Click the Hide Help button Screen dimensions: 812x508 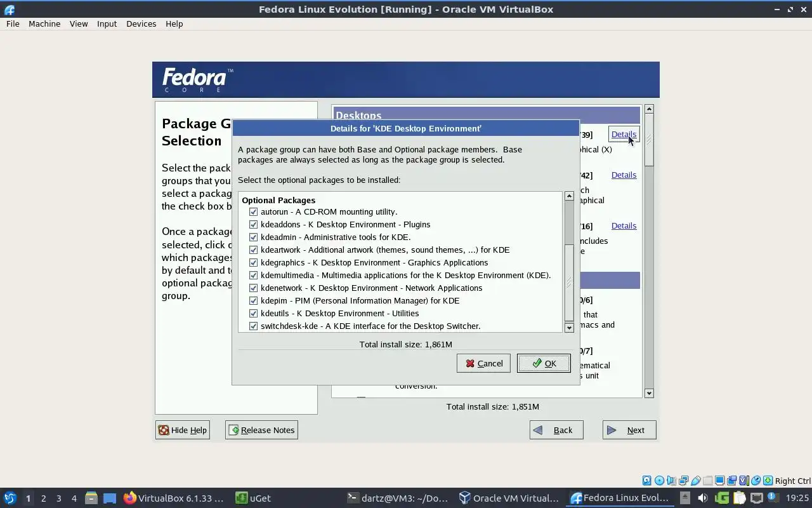(182, 430)
